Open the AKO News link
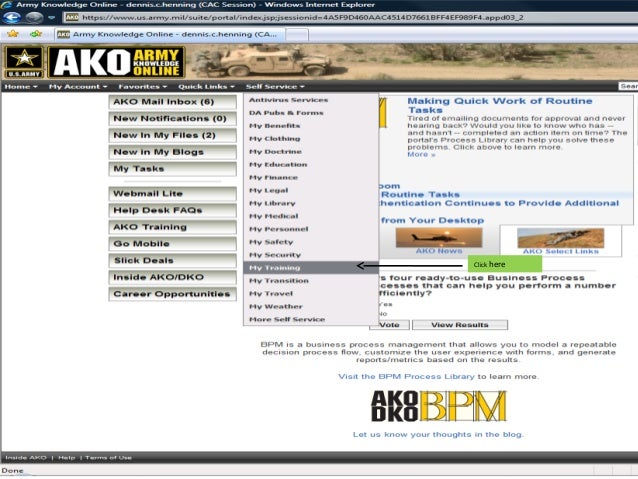This screenshot has width=638, height=479. click(439, 251)
